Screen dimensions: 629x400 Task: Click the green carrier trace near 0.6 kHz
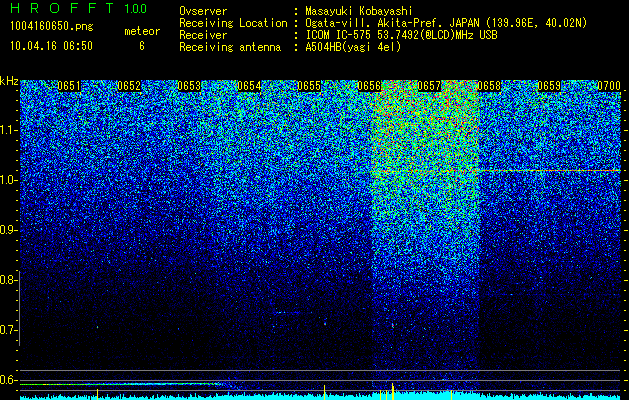click(x=122, y=384)
